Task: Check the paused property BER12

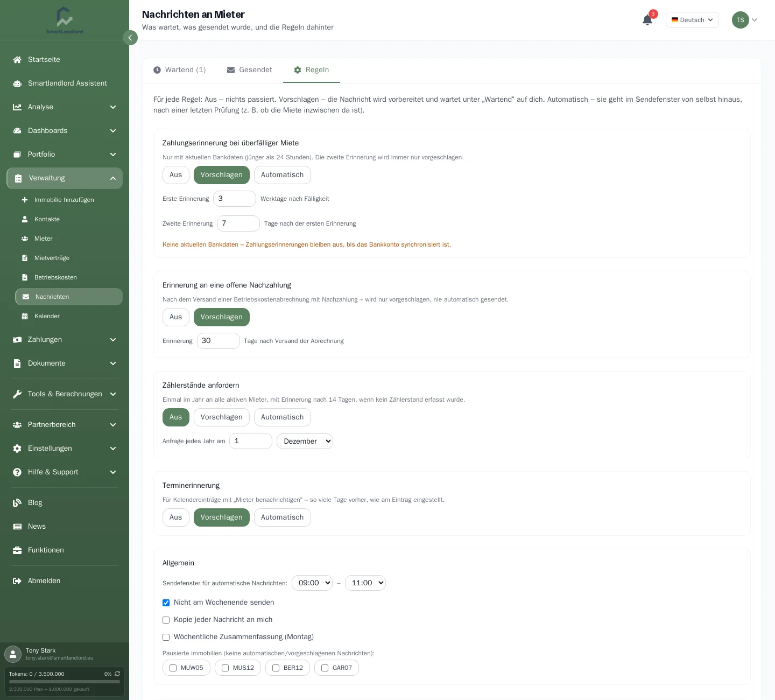Action: tap(276, 668)
